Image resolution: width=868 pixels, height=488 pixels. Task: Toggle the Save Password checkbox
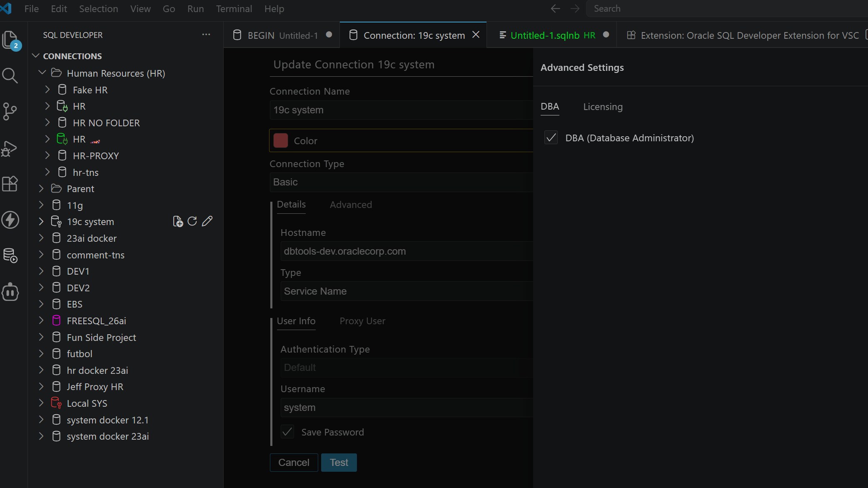click(x=287, y=432)
